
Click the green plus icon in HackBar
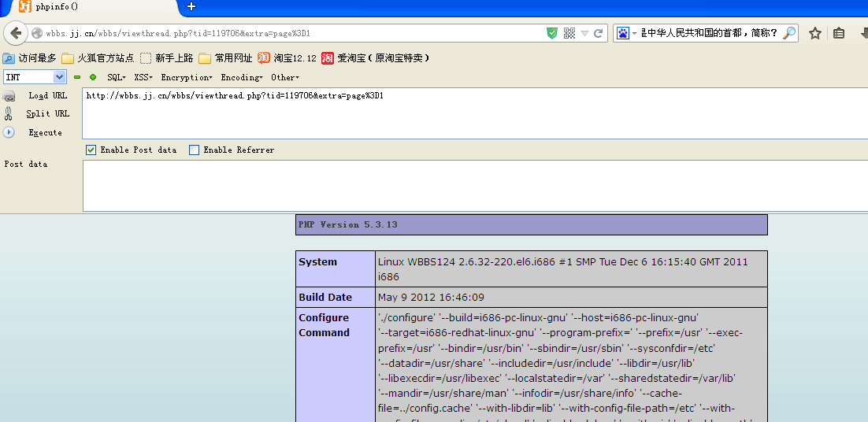click(93, 77)
